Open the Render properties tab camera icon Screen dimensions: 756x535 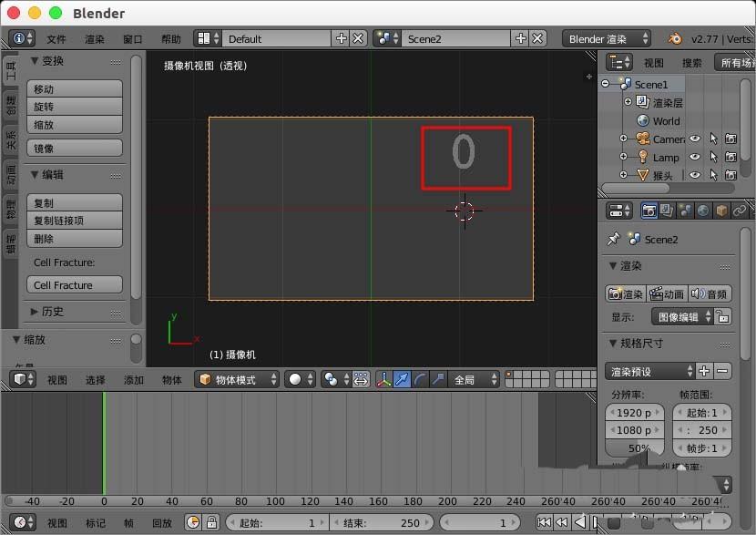point(649,211)
